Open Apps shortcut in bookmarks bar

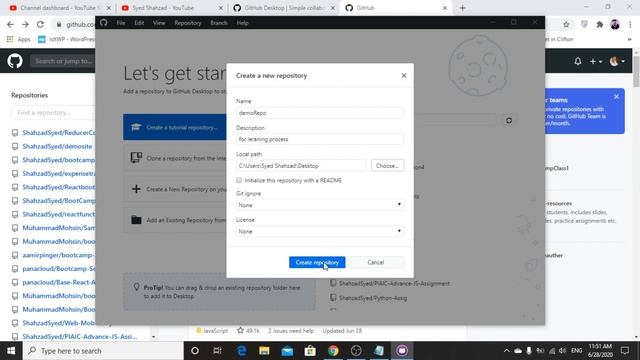19,39
